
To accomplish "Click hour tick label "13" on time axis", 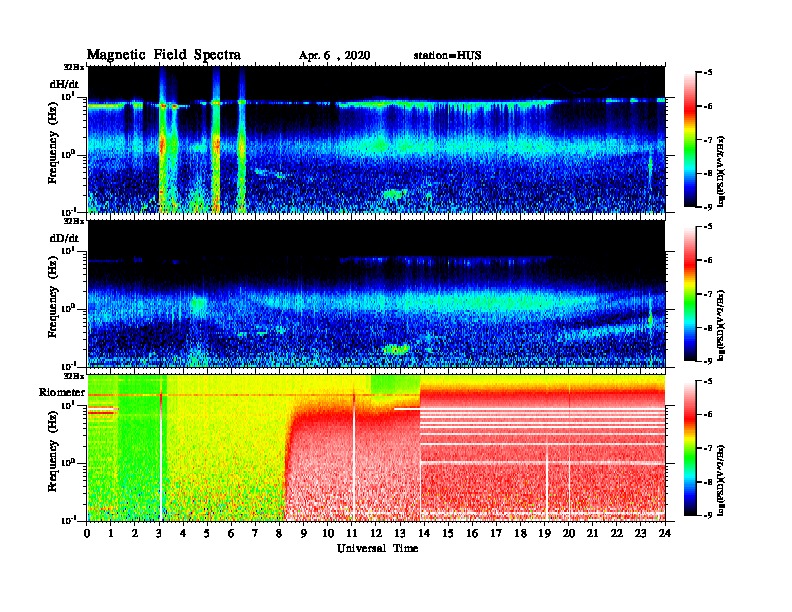I will point(400,533).
